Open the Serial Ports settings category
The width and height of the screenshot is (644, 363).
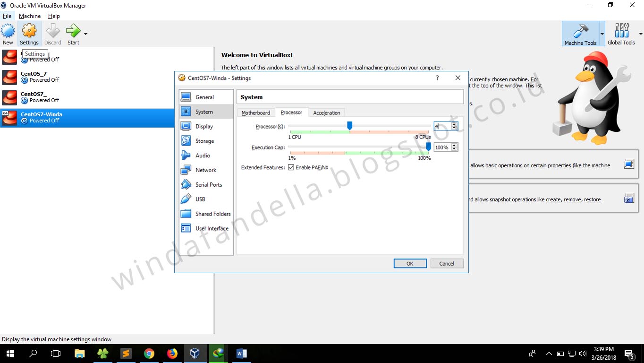point(206,185)
